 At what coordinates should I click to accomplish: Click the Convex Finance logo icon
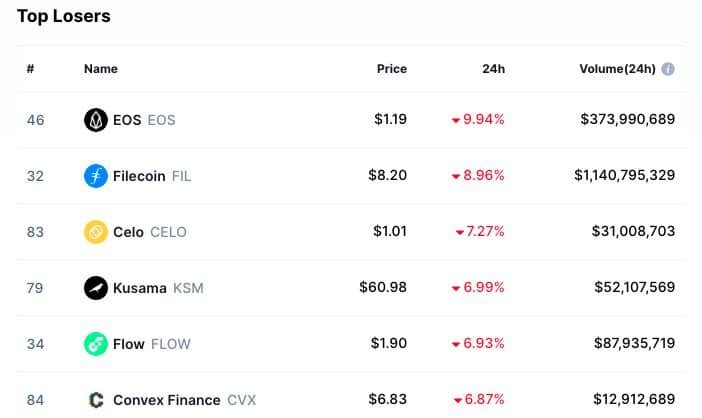pos(96,400)
